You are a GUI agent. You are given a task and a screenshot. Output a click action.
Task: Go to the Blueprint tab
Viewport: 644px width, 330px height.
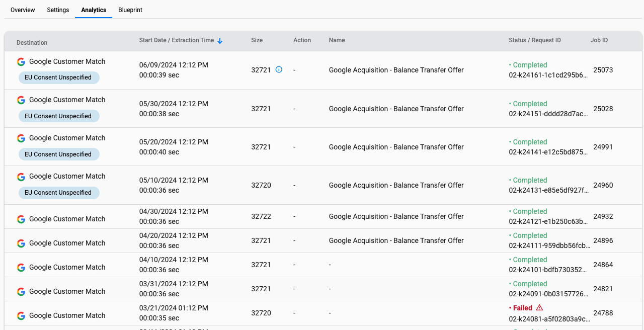click(130, 10)
